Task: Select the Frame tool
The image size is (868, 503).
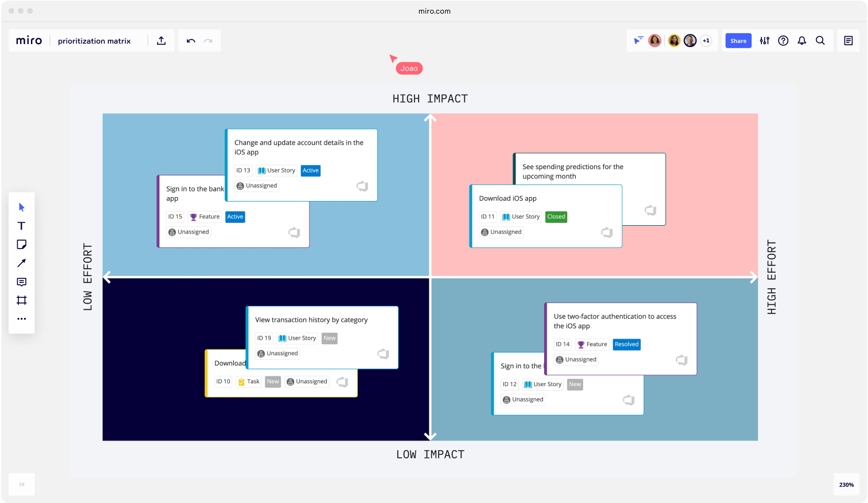Action: (21, 300)
